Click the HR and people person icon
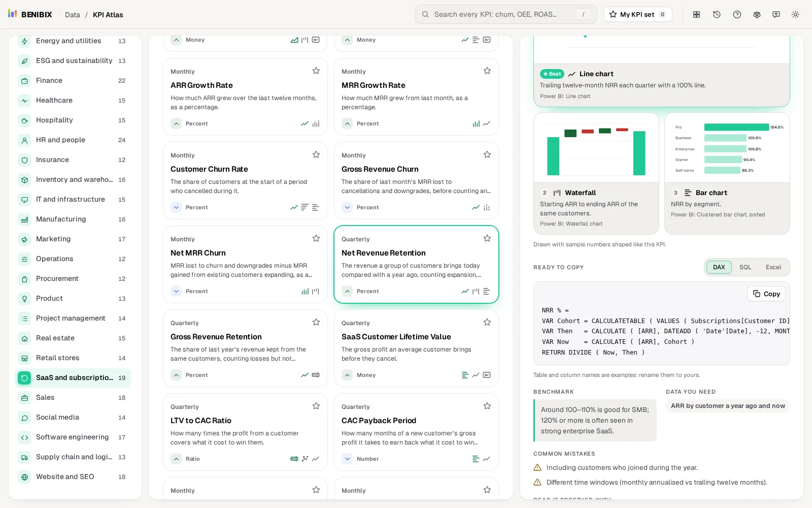The height and width of the screenshot is (508, 812). tap(24, 140)
